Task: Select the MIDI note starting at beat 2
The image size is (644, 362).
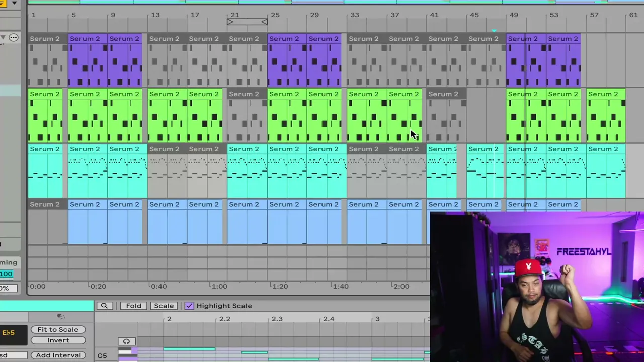Action: coord(189,349)
